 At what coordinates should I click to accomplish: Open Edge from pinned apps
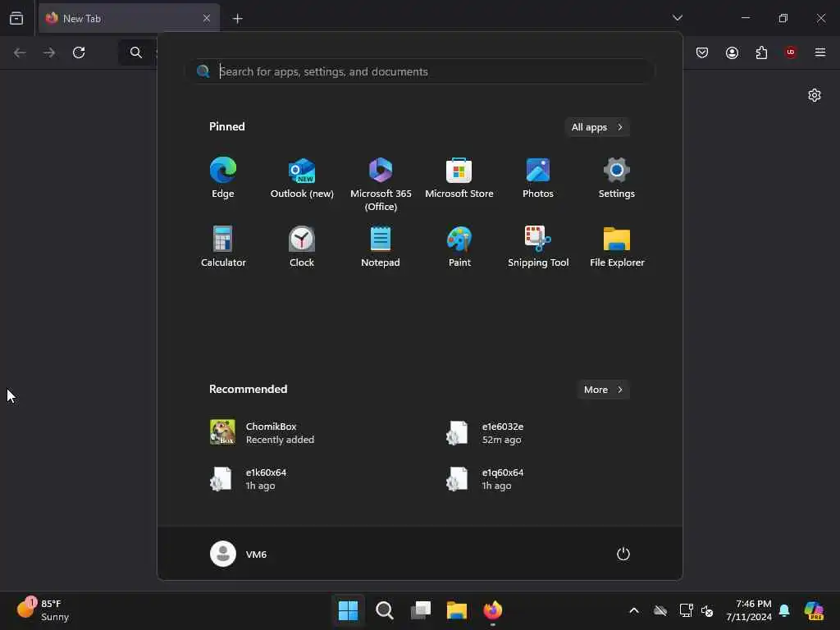tap(223, 178)
